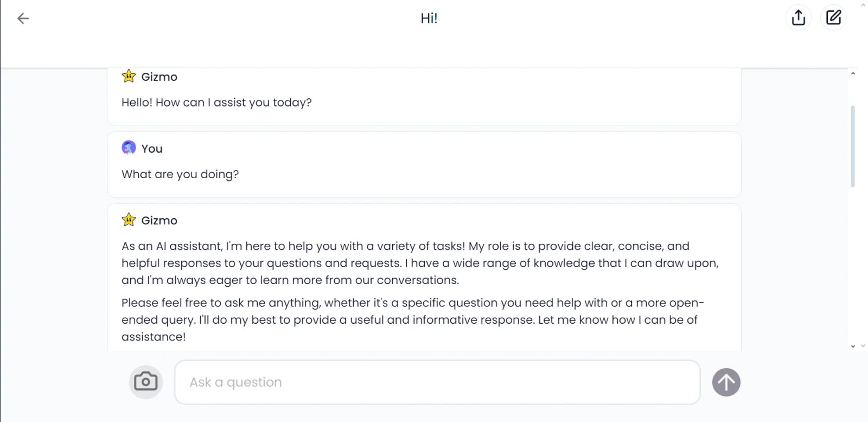Click the Gizmo name above "Hello!" message
Screen dimensions: 868x422
coord(159,77)
